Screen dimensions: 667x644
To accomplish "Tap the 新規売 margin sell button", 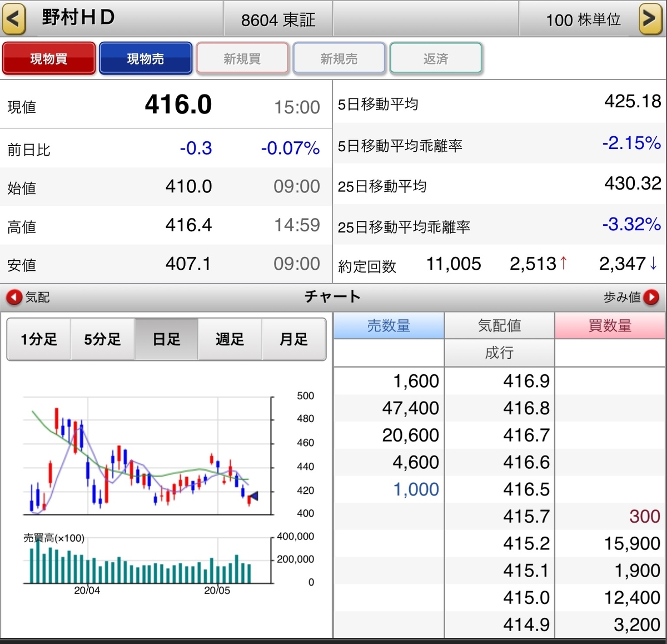I will (339, 58).
